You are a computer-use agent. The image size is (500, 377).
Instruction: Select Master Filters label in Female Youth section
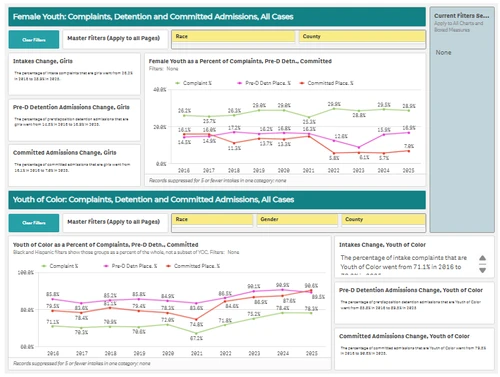[x=114, y=38]
